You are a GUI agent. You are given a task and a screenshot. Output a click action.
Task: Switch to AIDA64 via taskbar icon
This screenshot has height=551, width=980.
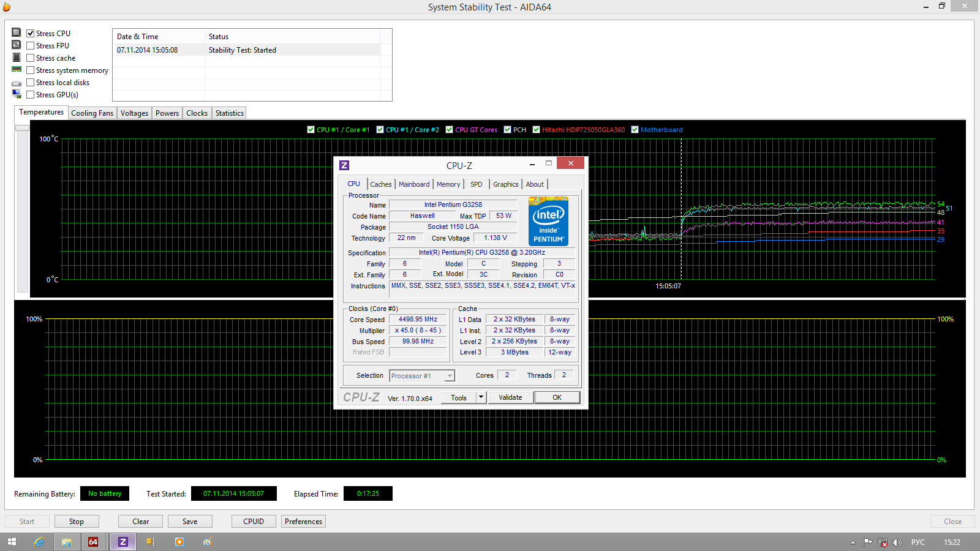93,542
